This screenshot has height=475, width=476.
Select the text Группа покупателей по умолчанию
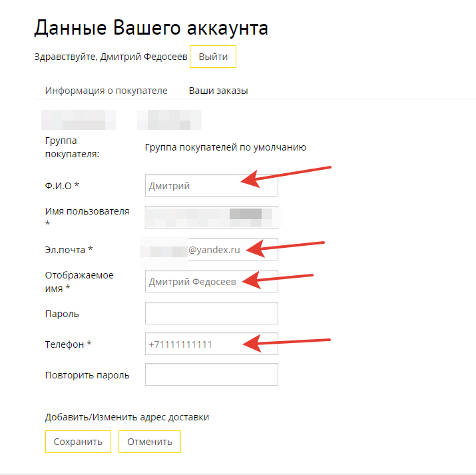[225, 147]
